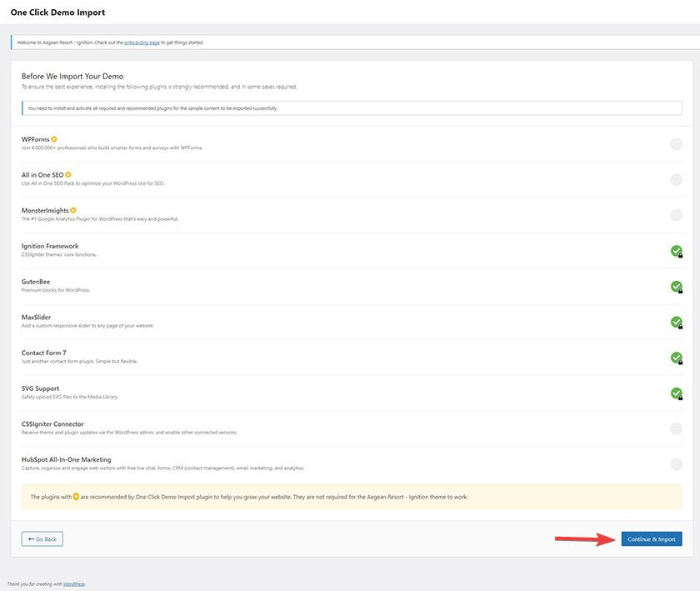
Task: Click the GutenBee plugin title
Action: point(36,282)
